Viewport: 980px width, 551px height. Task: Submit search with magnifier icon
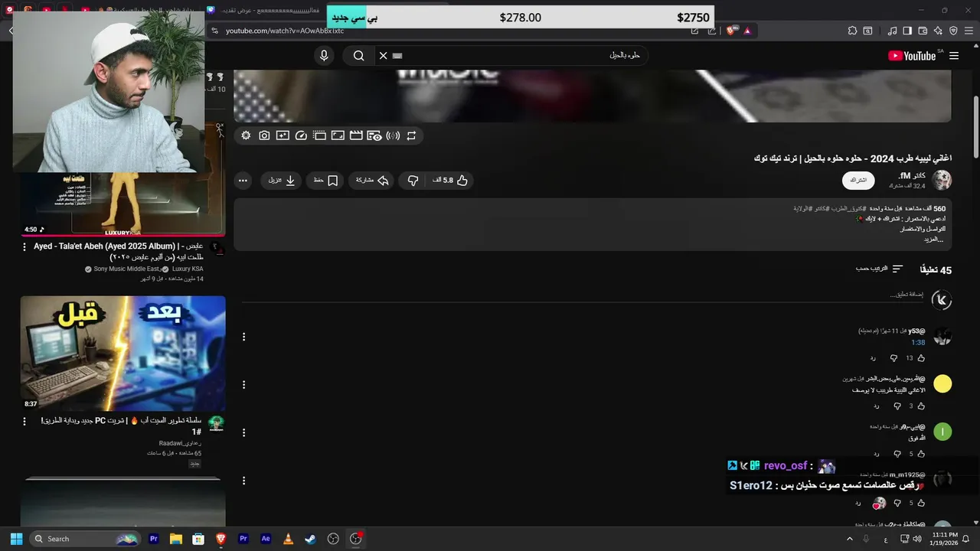pos(358,56)
